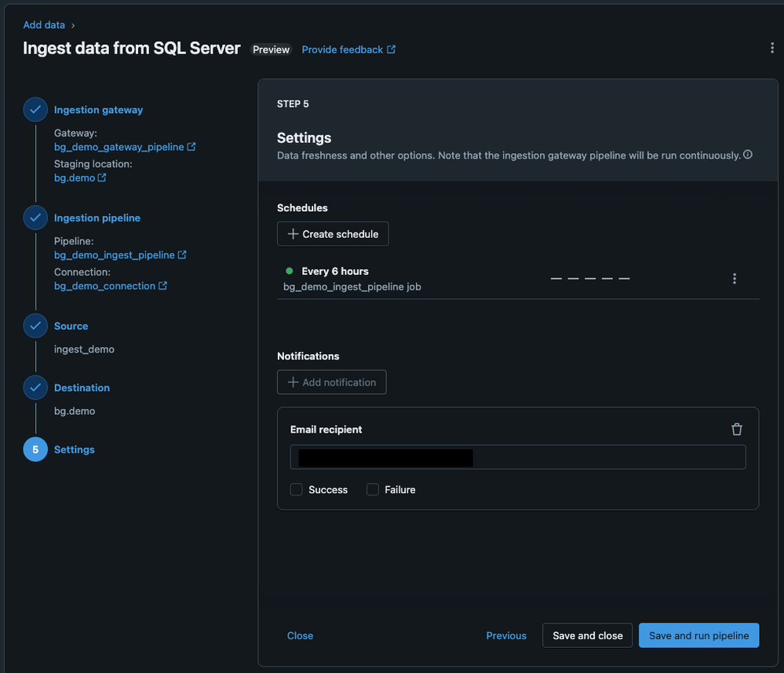
Task: Open external link icon next to bg.demo staging
Action: tap(102, 177)
